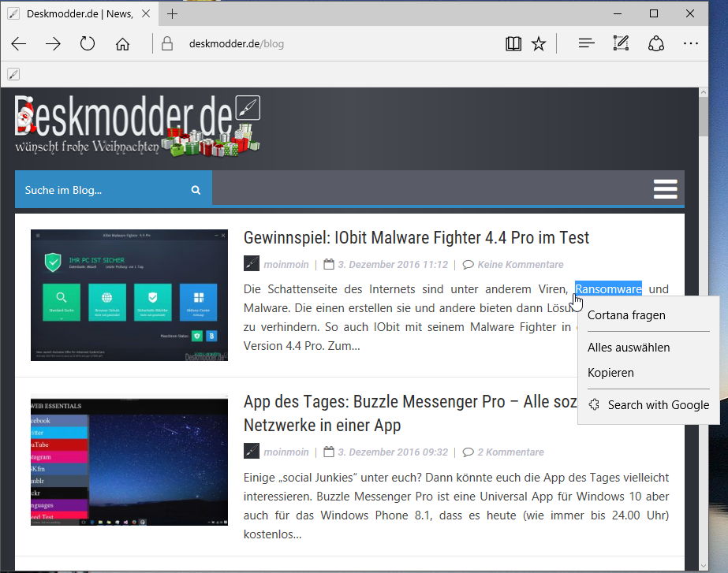
Task: Click the page scrollbar down arrow
Action: pyautogui.click(x=704, y=566)
